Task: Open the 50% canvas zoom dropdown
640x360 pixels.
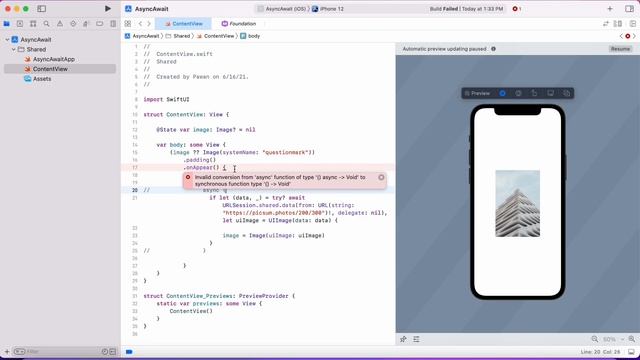Action: point(613,339)
